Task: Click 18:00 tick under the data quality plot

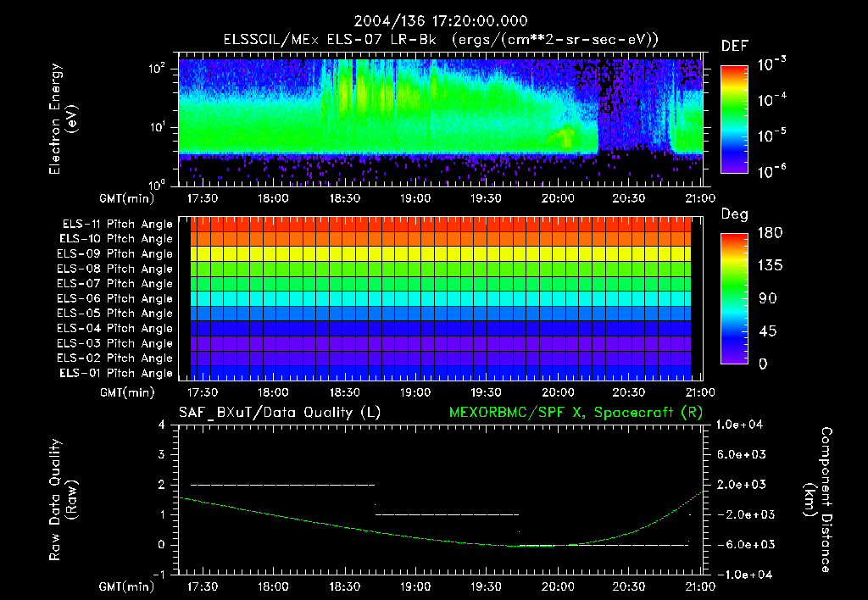Action: click(x=273, y=586)
